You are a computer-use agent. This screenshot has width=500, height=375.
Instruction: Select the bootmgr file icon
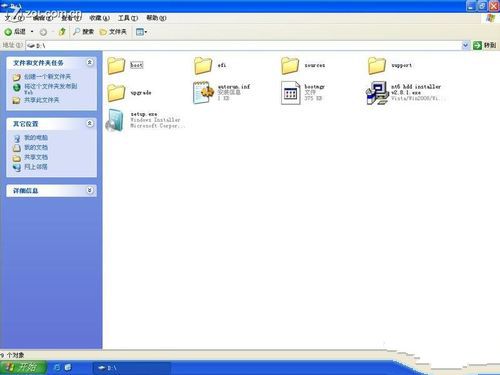pyautogui.click(x=290, y=93)
